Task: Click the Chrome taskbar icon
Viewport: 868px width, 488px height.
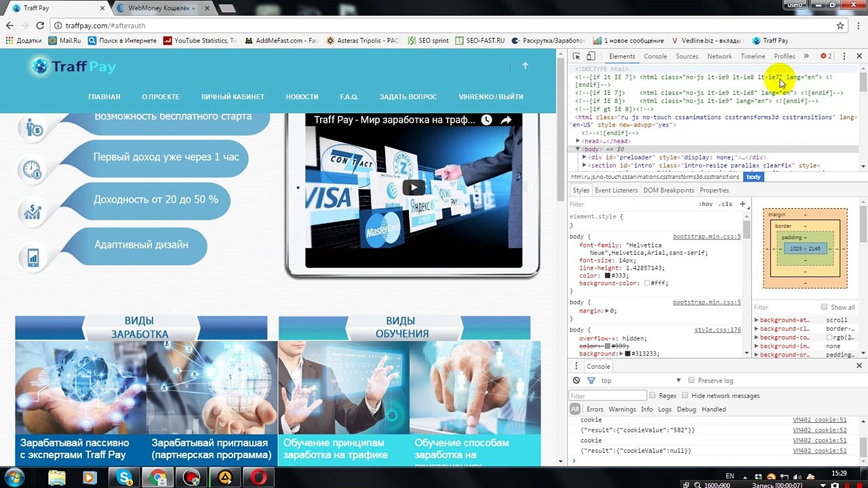Action: click(x=158, y=478)
